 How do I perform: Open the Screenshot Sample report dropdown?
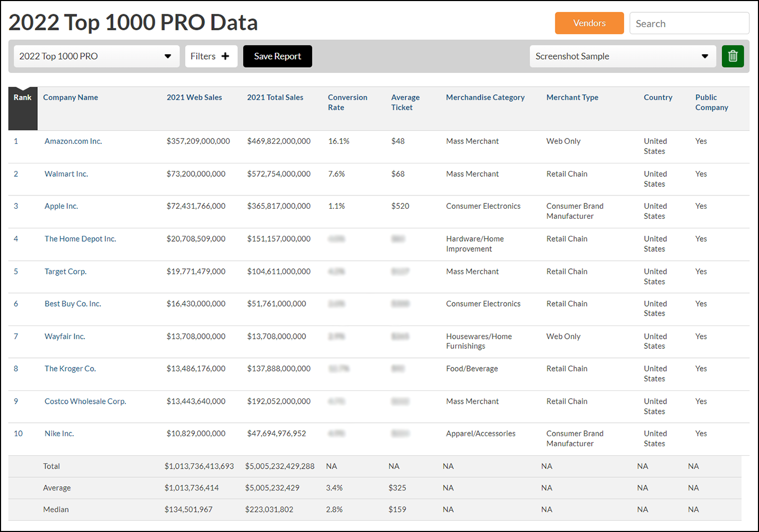[x=623, y=56]
